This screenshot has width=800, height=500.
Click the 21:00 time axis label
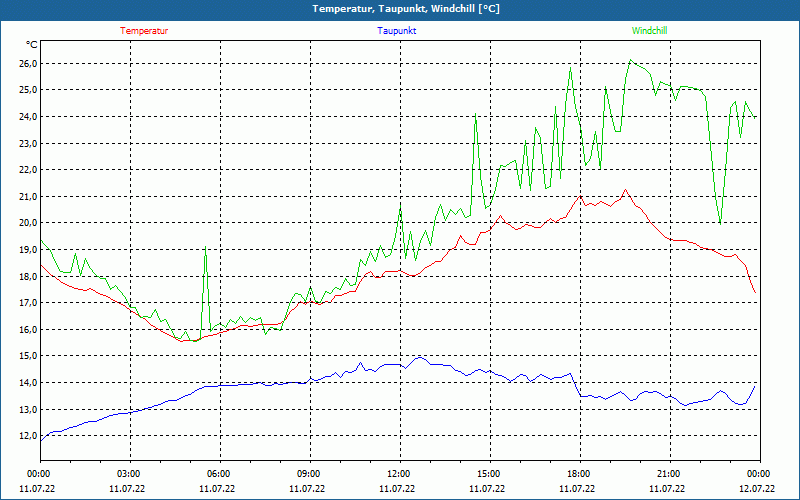click(668, 474)
